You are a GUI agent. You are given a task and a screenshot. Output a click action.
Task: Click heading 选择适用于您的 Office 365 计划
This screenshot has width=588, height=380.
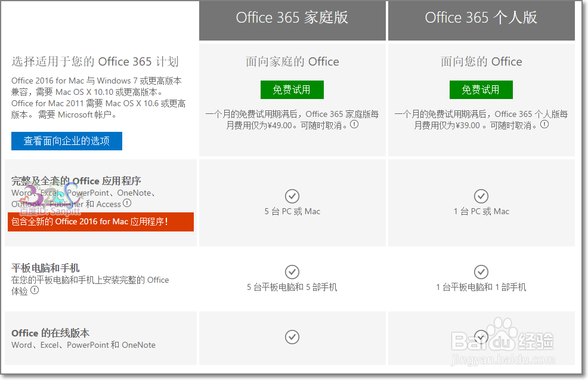point(95,61)
